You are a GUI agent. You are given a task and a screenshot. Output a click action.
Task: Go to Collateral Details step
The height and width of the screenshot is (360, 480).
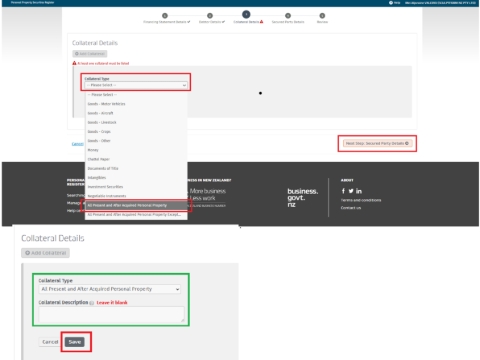(247, 17)
